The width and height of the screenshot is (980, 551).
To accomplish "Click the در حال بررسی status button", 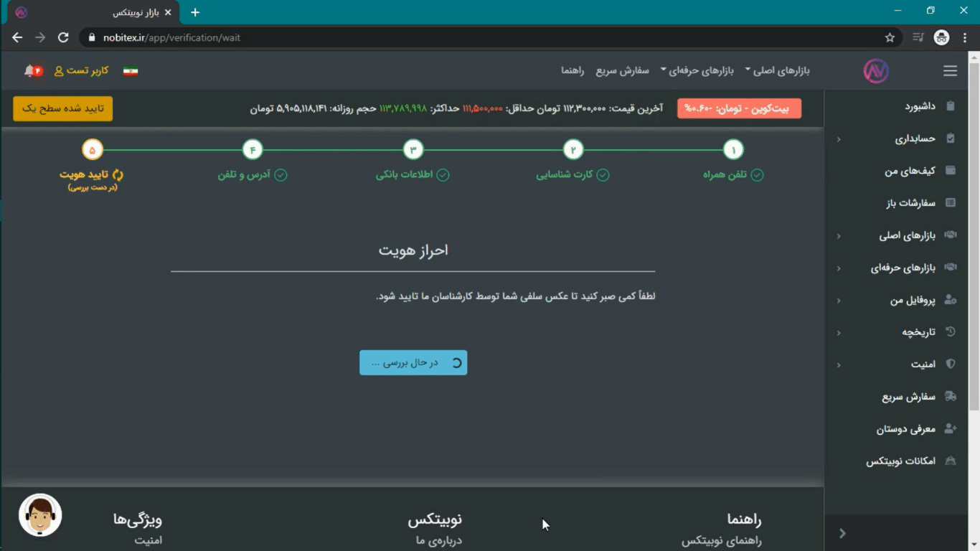I will pos(413,362).
